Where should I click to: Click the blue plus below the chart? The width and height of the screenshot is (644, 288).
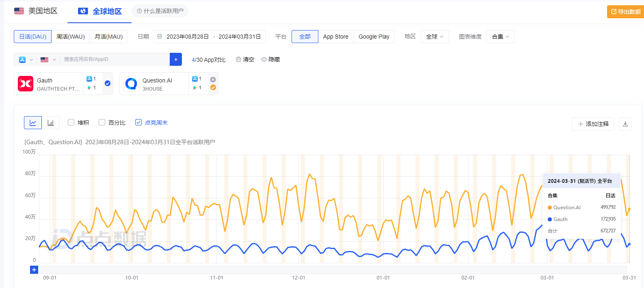34,270
